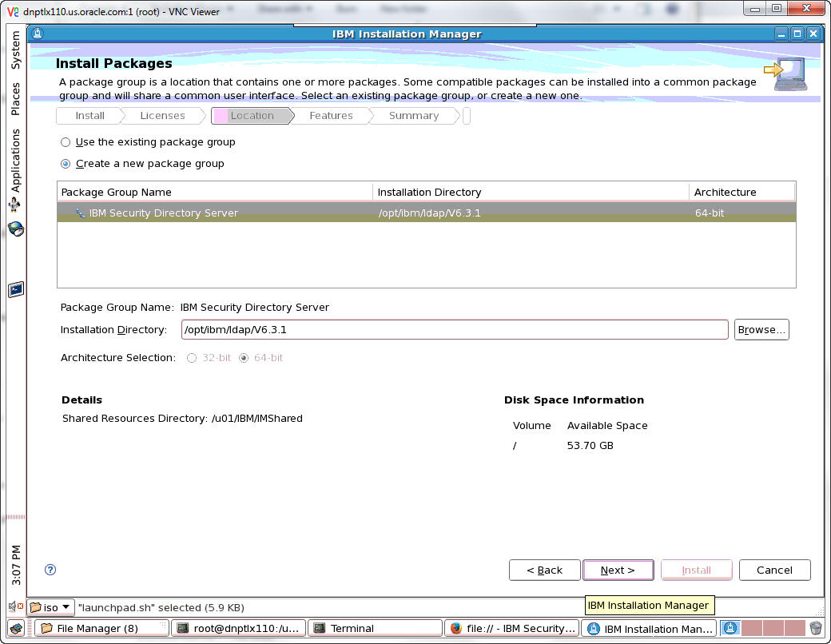The image size is (831, 644).
Task: Select the active workspace in workspace switcher
Action: (x=730, y=629)
